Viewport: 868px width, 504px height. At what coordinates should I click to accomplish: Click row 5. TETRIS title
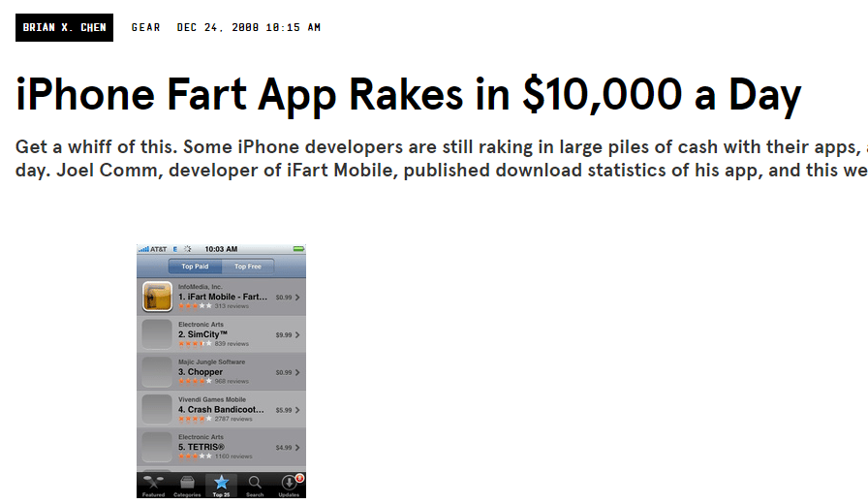[201, 447]
